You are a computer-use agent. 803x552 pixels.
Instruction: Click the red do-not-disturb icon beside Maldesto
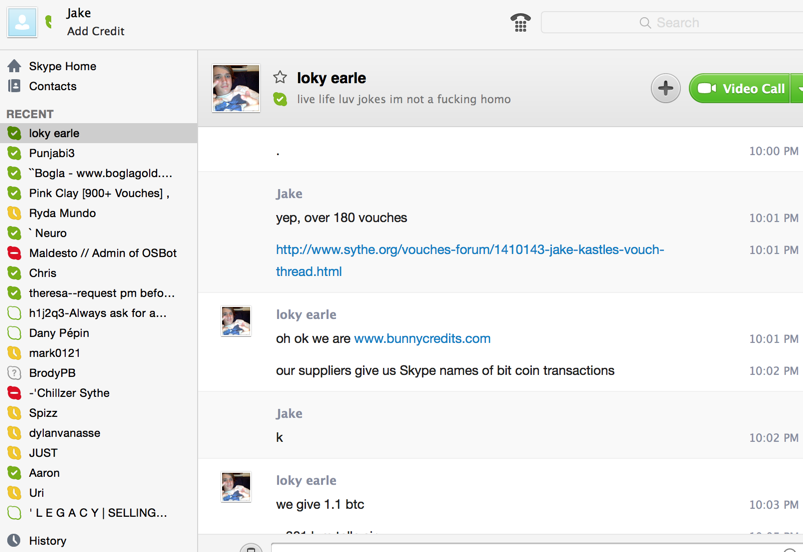(14, 253)
